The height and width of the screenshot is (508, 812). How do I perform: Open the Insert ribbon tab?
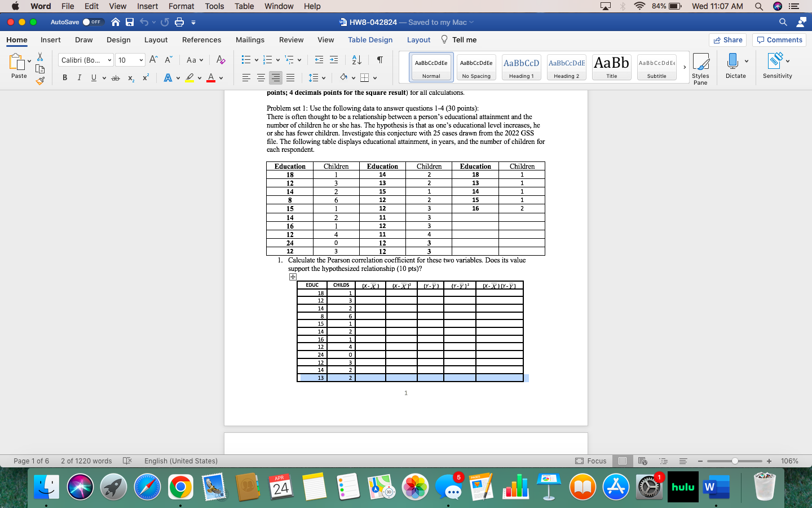50,40
